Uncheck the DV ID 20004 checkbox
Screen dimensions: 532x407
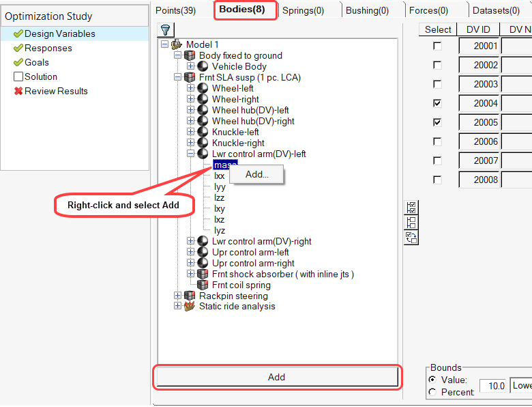pos(438,103)
